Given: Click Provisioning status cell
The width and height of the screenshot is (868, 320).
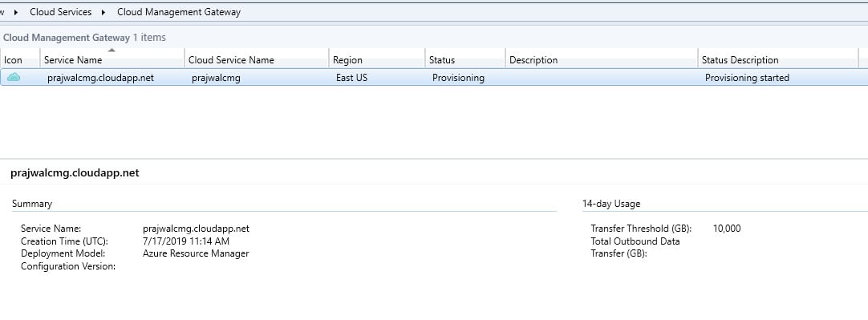Looking at the screenshot, I should (x=458, y=78).
